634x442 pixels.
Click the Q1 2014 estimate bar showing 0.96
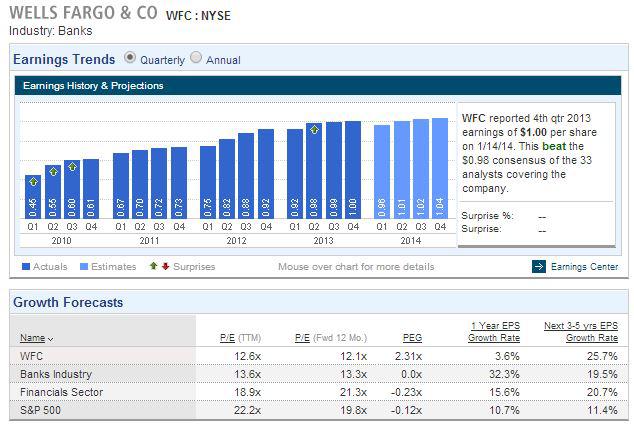[382, 172]
